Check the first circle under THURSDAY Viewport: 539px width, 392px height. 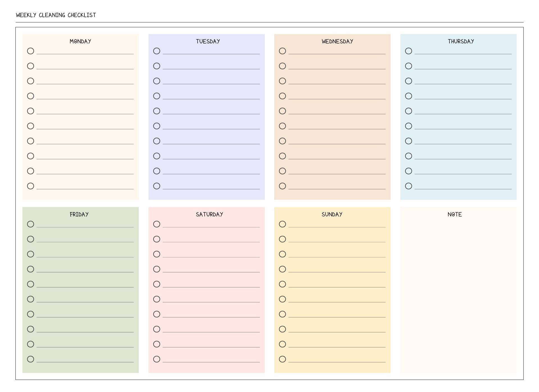(408, 51)
